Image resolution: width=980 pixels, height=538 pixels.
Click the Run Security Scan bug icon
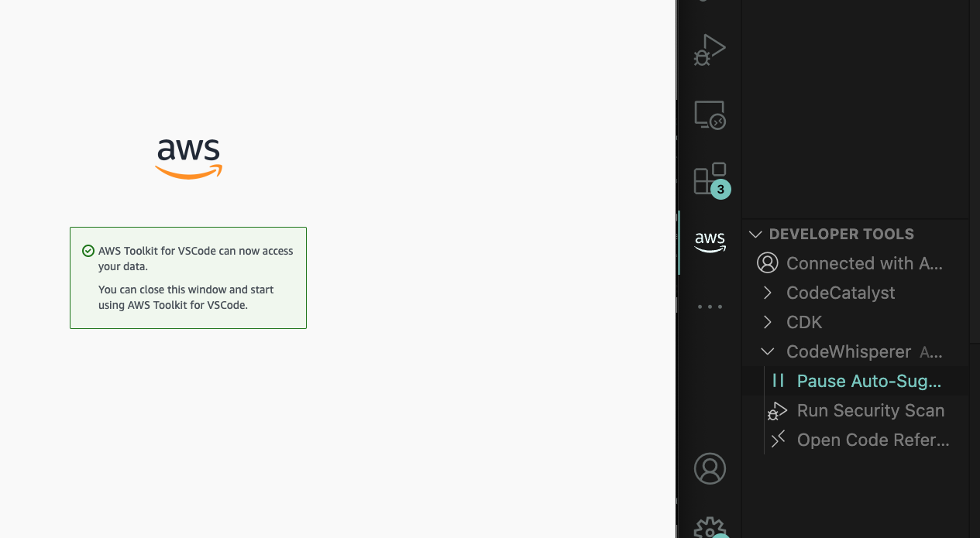click(777, 411)
